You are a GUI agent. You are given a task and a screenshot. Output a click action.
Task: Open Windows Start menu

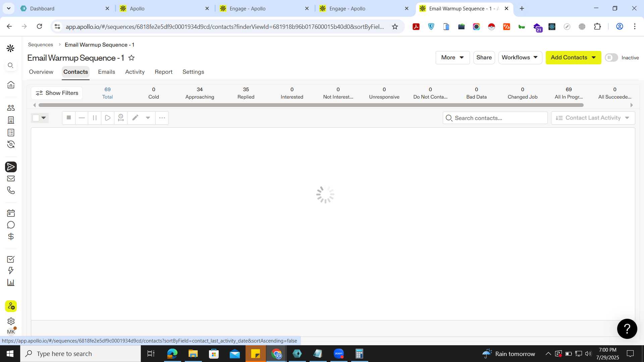(x=10, y=354)
